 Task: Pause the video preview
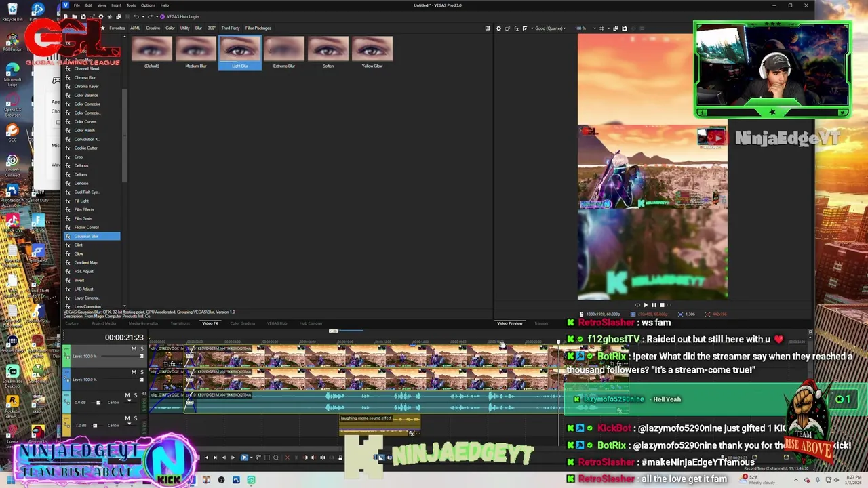pos(654,305)
